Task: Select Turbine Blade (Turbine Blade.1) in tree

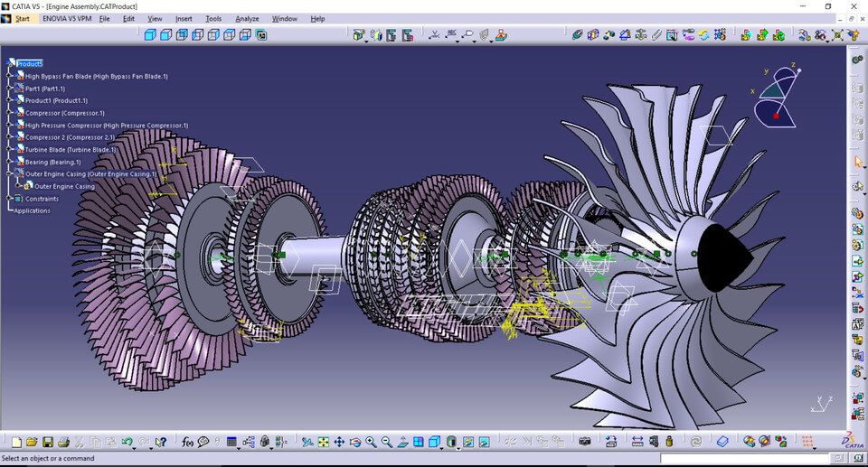Action: click(71, 149)
